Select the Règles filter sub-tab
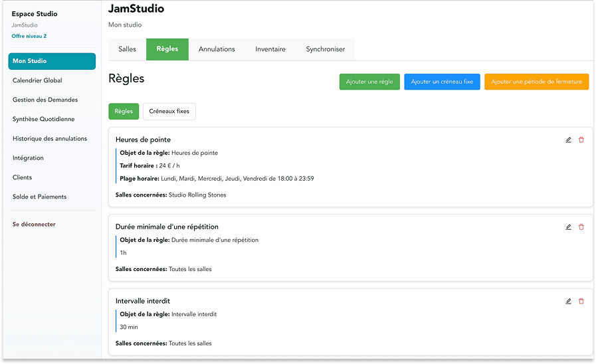The width and height of the screenshot is (596, 364). [x=124, y=112]
